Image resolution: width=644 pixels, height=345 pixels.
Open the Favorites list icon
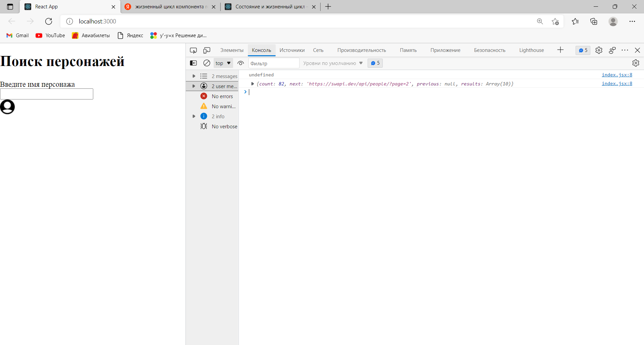pos(575,21)
